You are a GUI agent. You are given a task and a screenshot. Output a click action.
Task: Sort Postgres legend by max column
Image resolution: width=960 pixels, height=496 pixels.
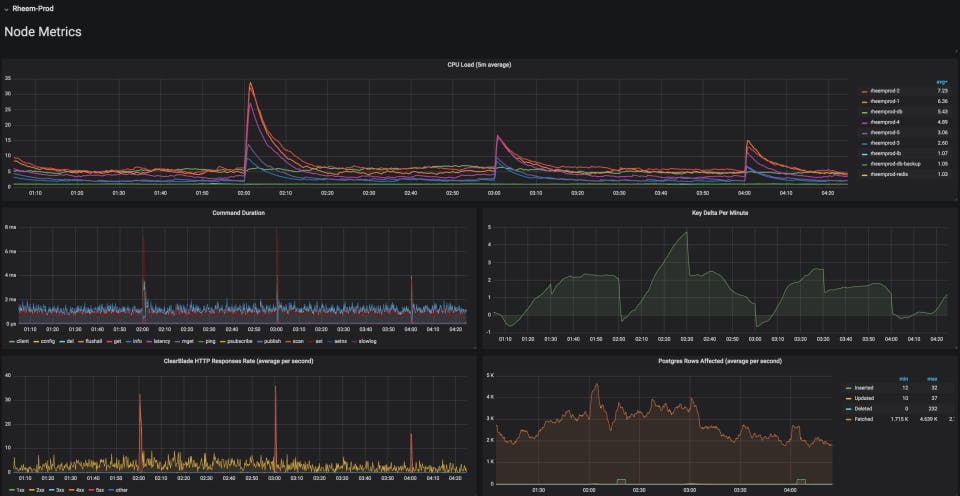pyautogui.click(x=932, y=378)
